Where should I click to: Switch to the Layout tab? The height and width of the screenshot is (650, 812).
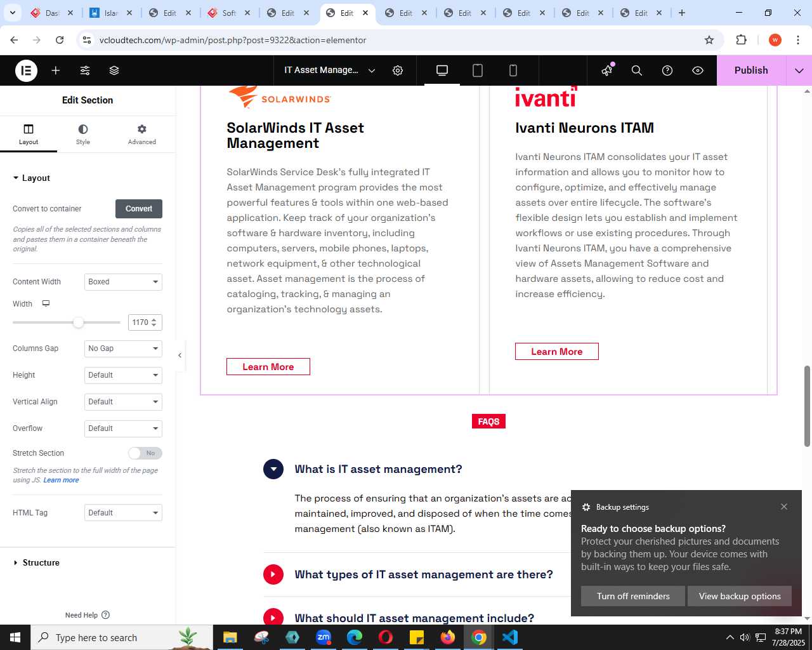tap(29, 134)
